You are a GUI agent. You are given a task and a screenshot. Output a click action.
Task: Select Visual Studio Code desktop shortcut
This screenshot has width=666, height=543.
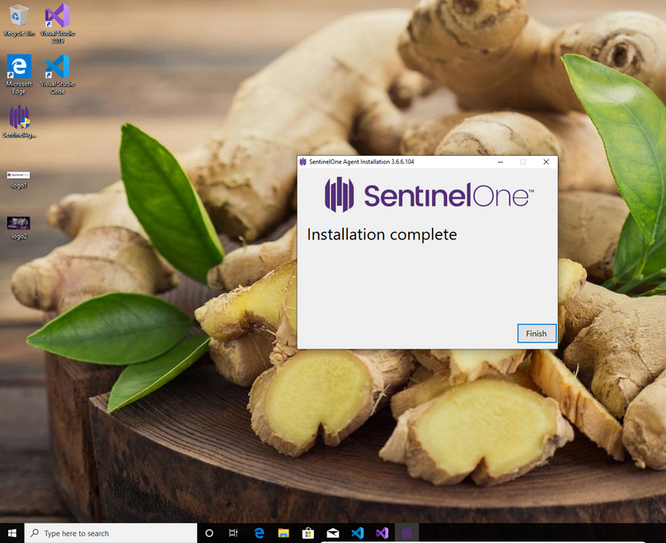tap(57, 74)
